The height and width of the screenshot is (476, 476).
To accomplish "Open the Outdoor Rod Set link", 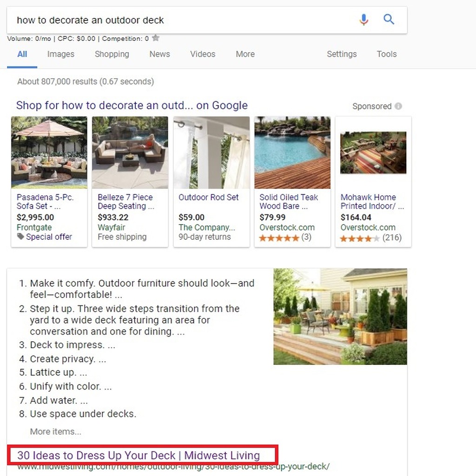I will [209, 197].
